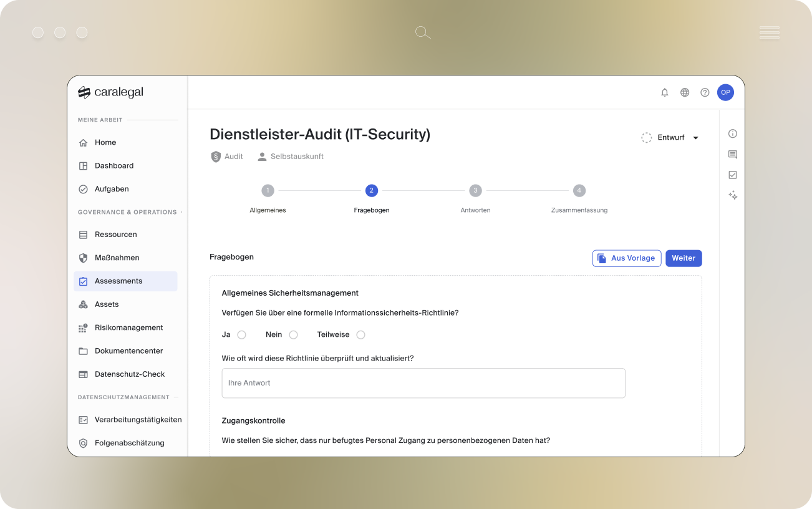Screen dimensions: 812x509
Task: Select the Ja radio button
Action: pyautogui.click(x=242, y=335)
